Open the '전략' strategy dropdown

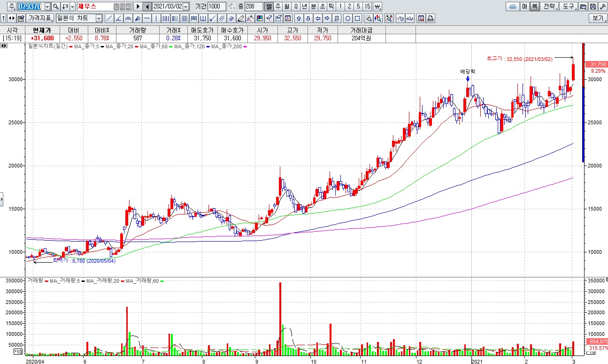[x=550, y=7]
